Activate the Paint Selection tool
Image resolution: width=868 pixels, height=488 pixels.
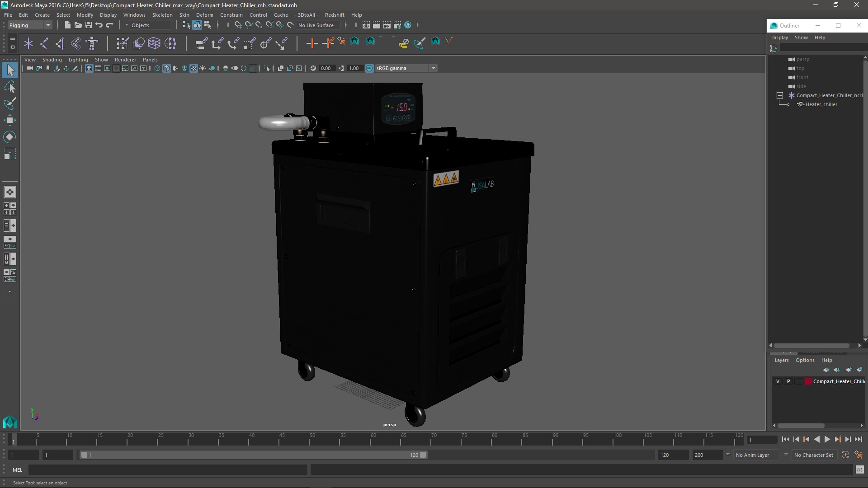[x=10, y=103]
